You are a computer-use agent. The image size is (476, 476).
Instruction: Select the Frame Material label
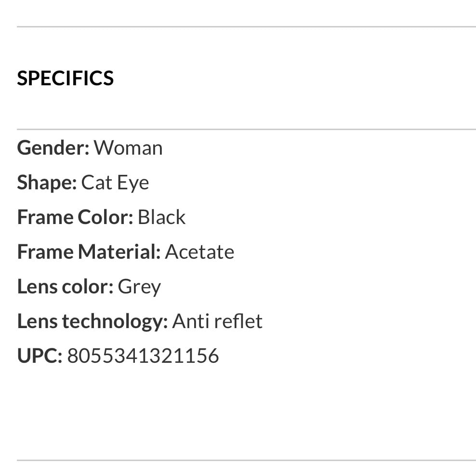point(89,251)
